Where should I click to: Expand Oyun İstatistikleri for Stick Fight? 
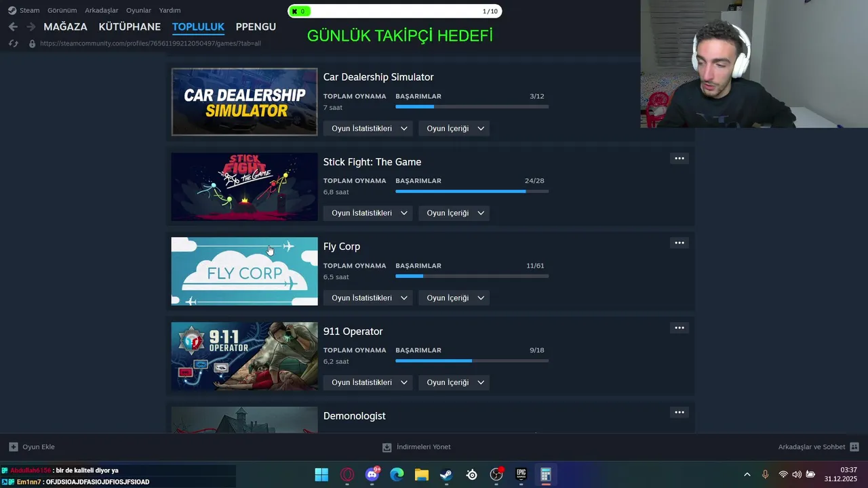point(370,213)
